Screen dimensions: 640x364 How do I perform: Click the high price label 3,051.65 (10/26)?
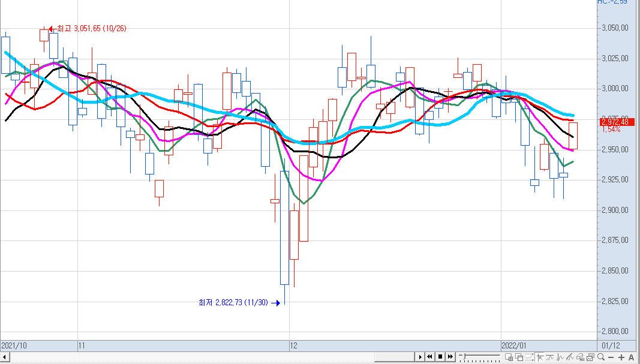91,29
